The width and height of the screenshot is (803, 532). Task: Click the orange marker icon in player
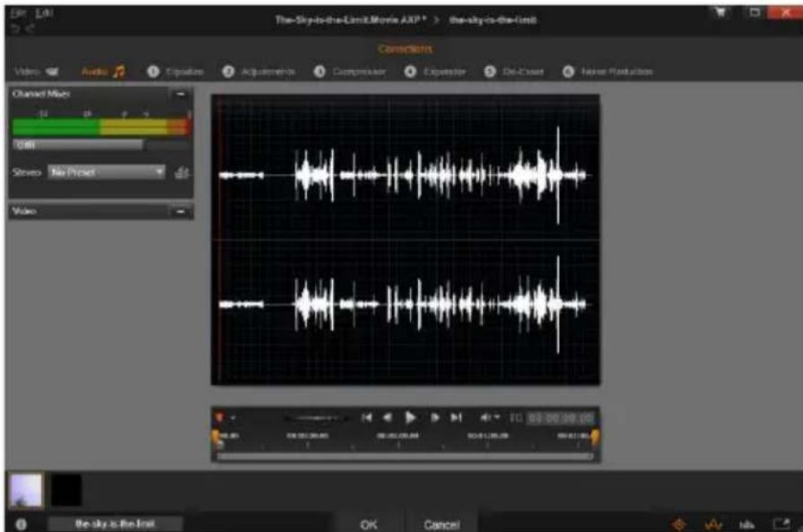click(220, 418)
